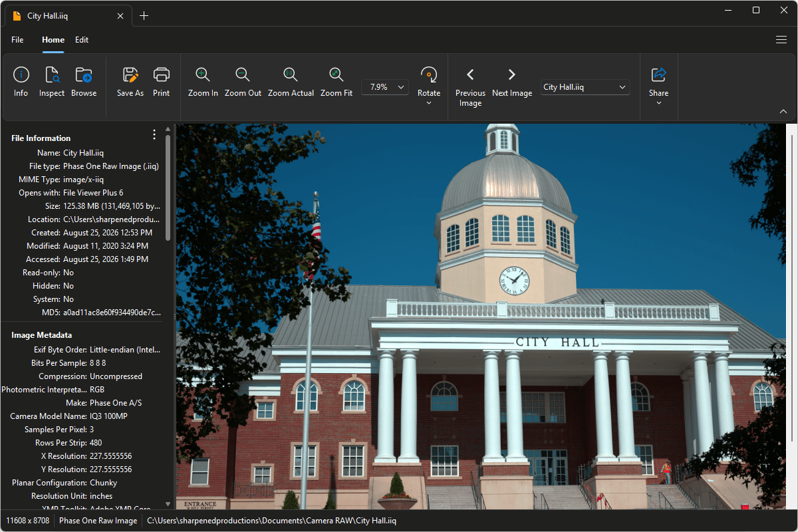798x532 pixels.
Task: Select X Resolution value 227.5555556
Action: 111,456
